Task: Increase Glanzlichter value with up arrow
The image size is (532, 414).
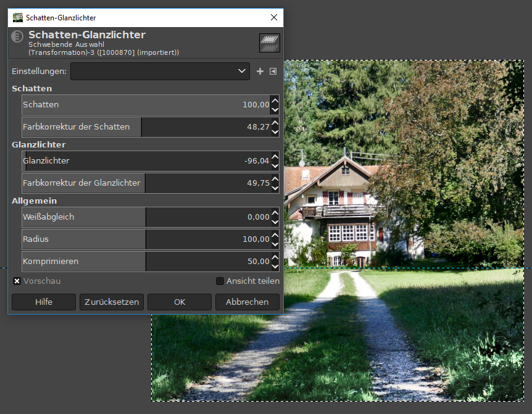Action: 275,156
